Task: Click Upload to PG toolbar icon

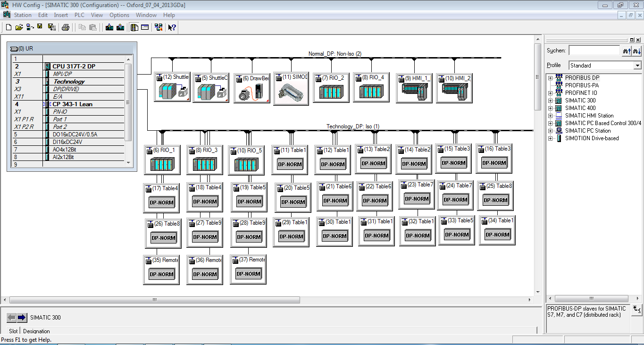Action: (120, 27)
